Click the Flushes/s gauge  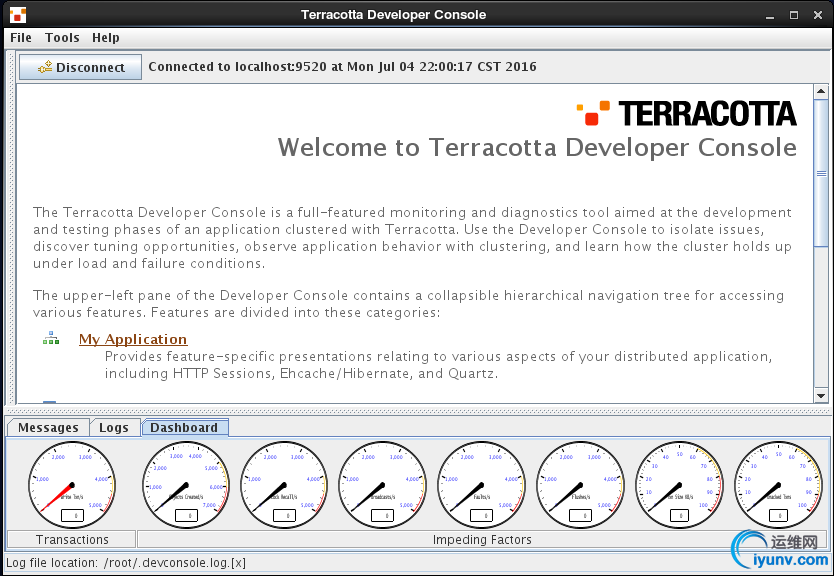(x=580, y=485)
